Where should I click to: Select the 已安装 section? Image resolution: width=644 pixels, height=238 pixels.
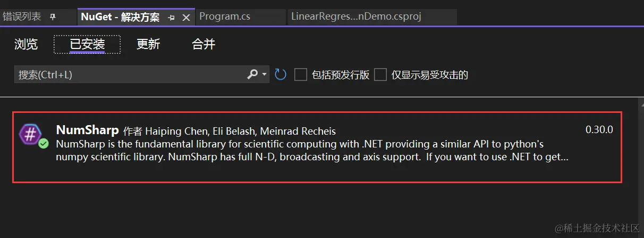coord(87,45)
